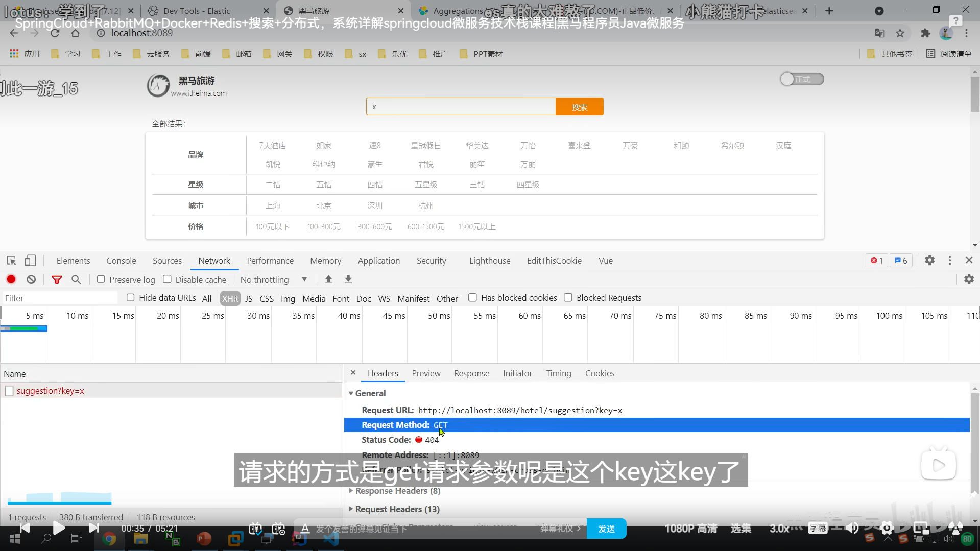Select the XHR filter type

pyautogui.click(x=230, y=299)
